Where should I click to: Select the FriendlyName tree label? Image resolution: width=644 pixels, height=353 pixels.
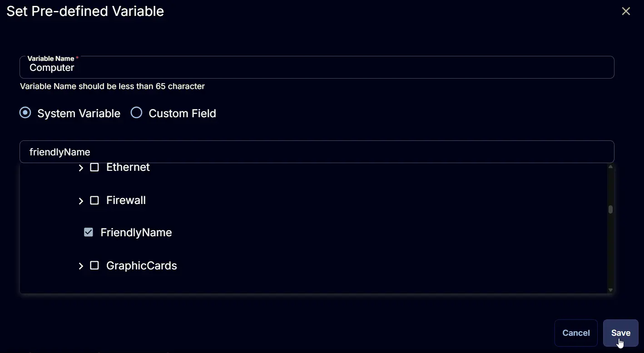tap(136, 232)
